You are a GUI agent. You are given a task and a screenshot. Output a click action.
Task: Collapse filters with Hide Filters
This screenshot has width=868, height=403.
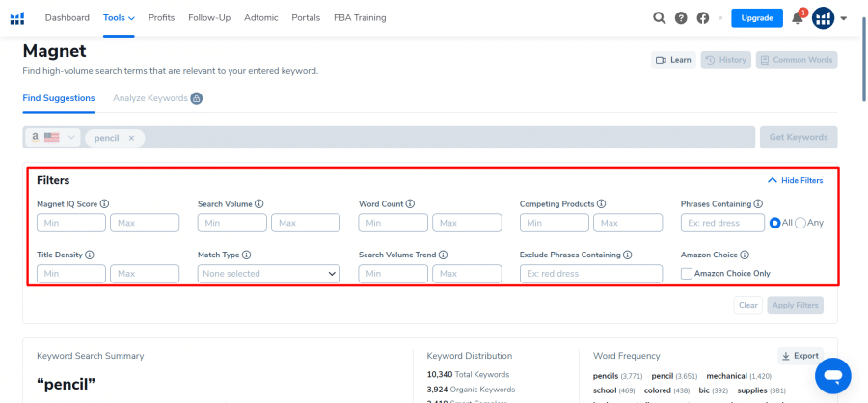pos(796,180)
